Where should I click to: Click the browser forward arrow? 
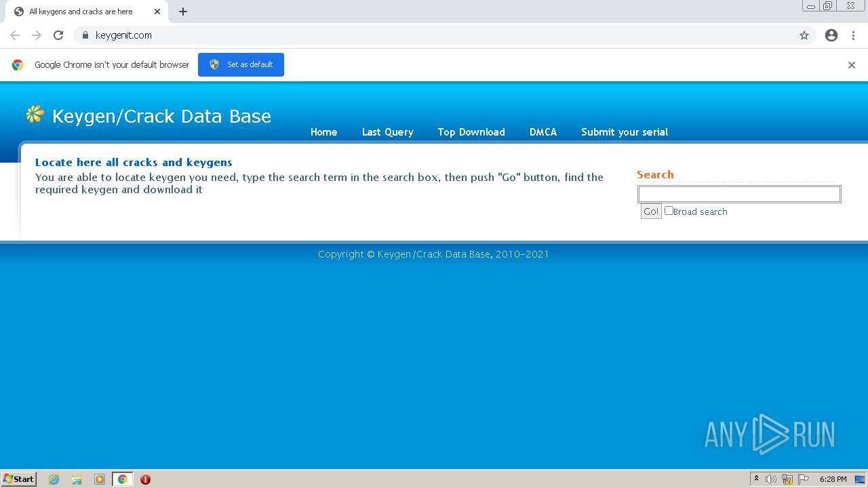37,35
